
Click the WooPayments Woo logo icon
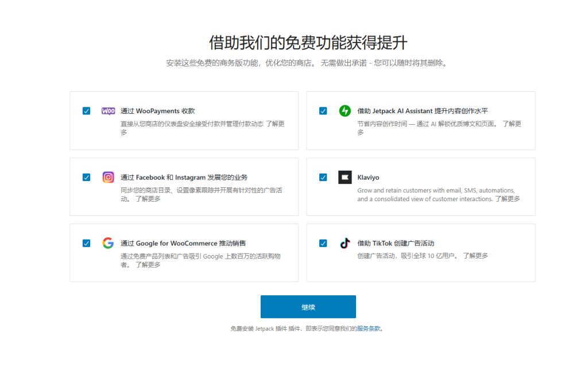point(108,110)
